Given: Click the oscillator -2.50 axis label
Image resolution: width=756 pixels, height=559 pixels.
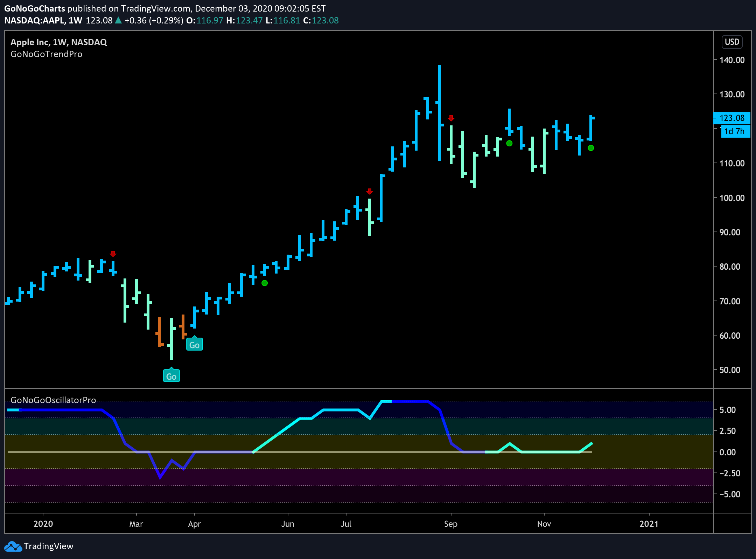Looking at the screenshot, I should point(730,473).
